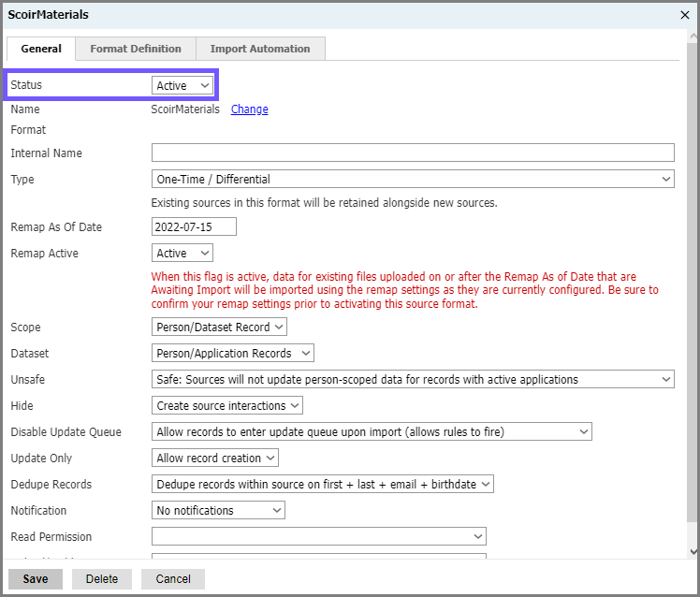
Task: Open the Hide dropdown
Action: pos(227,405)
